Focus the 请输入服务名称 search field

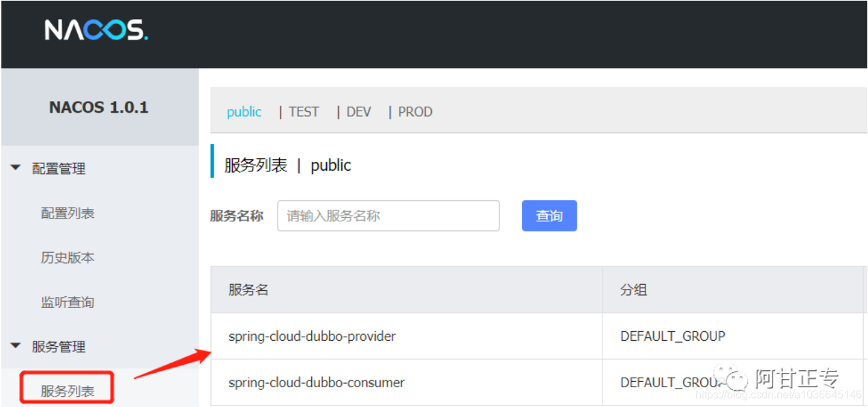click(388, 216)
